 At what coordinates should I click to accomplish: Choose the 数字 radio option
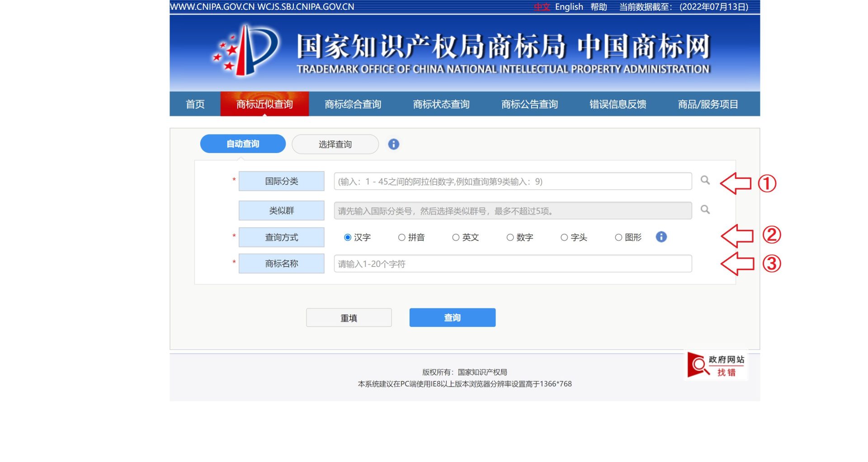pos(510,238)
